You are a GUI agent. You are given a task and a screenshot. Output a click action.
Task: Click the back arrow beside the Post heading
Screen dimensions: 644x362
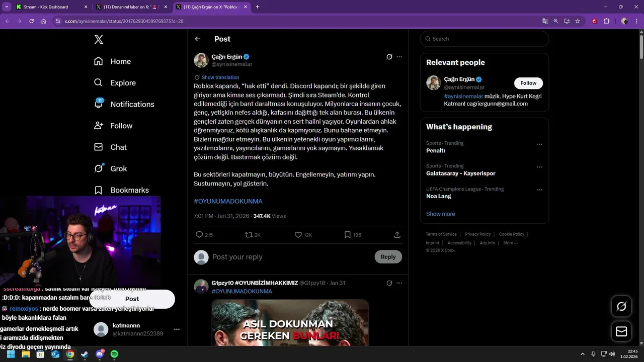click(198, 39)
